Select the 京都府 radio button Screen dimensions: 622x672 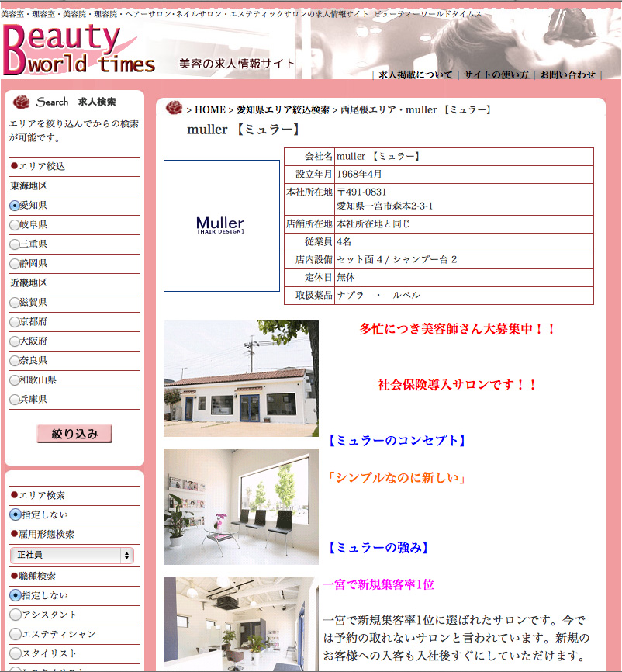[x=15, y=322]
